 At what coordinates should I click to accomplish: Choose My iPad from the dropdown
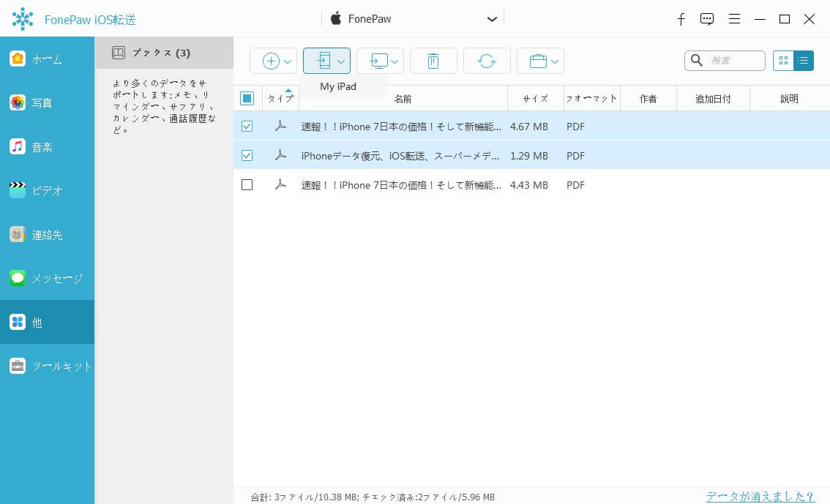pos(338,87)
